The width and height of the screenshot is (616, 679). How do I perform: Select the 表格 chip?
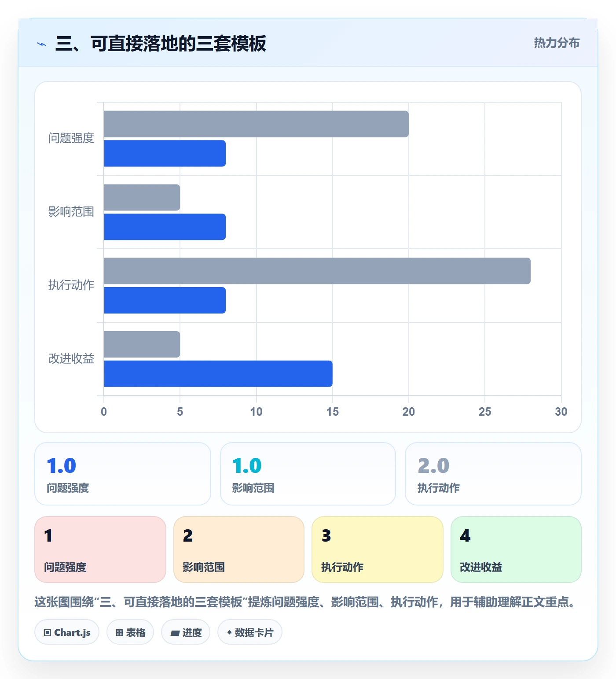click(x=130, y=632)
